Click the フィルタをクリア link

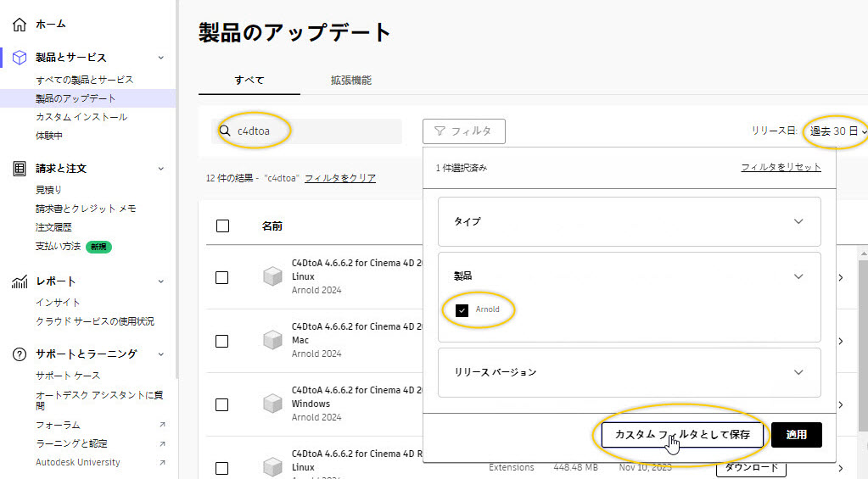click(x=340, y=178)
